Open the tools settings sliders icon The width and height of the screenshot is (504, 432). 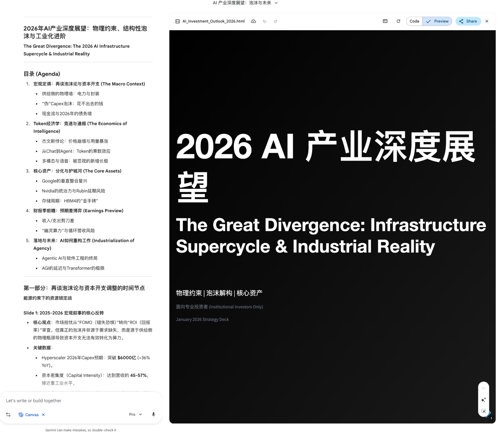(8, 415)
